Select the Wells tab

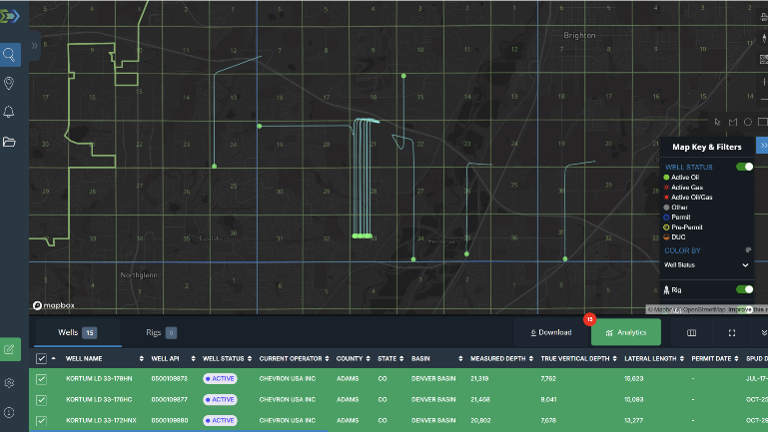click(76, 332)
